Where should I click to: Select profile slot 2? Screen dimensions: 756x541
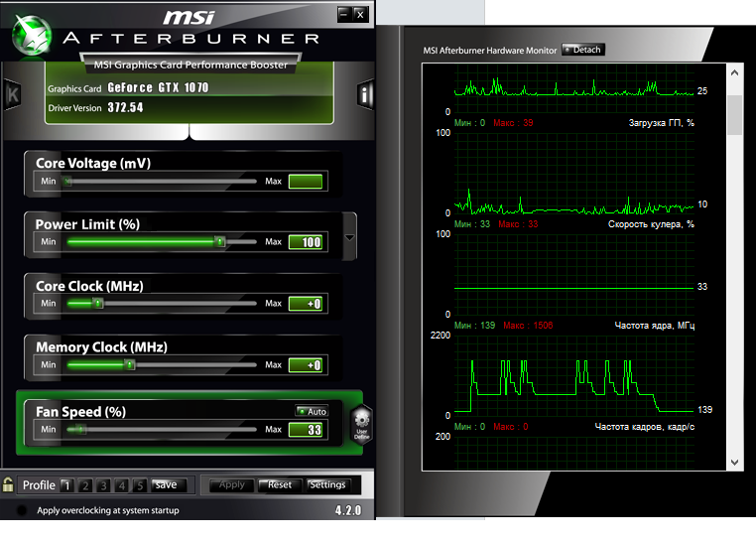pos(85,485)
